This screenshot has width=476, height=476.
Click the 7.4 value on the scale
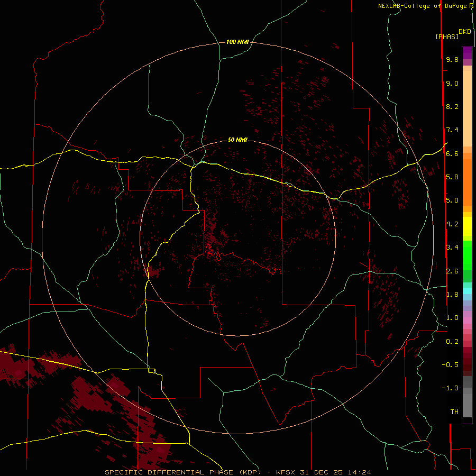click(x=452, y=130)
